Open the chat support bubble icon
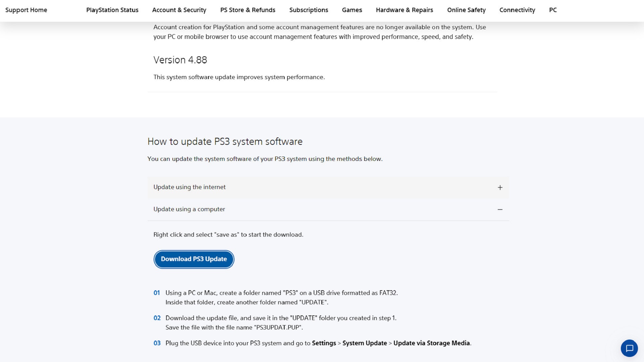Screen dimensions: 644x362 click(629, 348)
